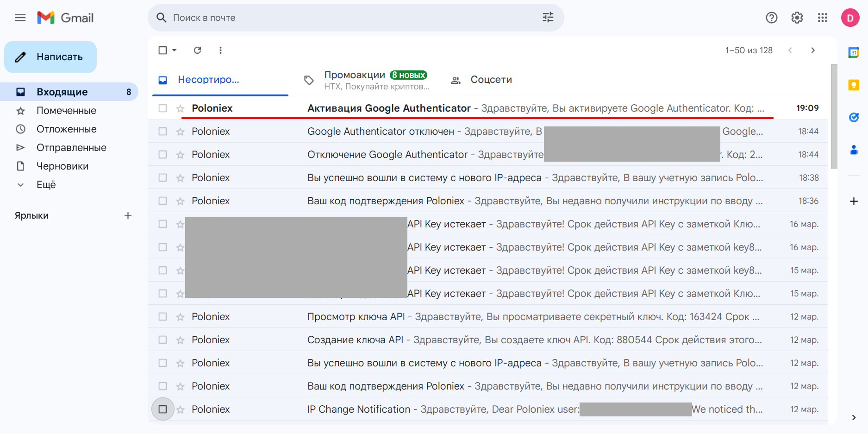Image resolution: width=868 pixels, height=434 pixels.
Task: Check the Создание ключа API email
Action: (162, 340)
